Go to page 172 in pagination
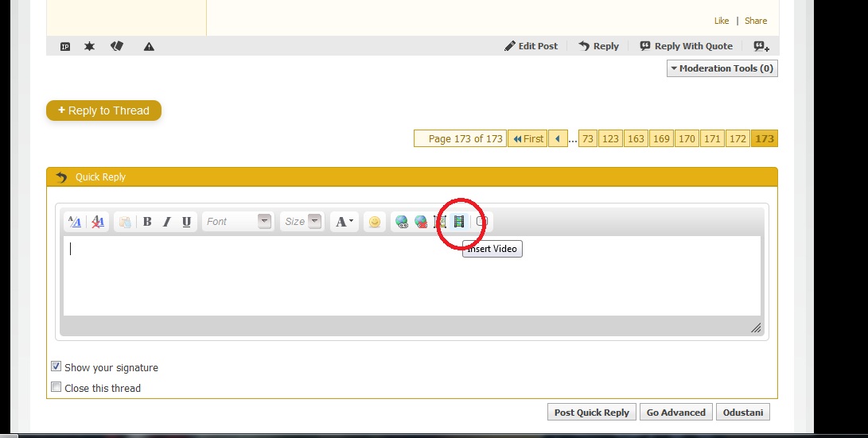Screen dimensions: 868x438 pyautogui.click(x=738, y=138)
